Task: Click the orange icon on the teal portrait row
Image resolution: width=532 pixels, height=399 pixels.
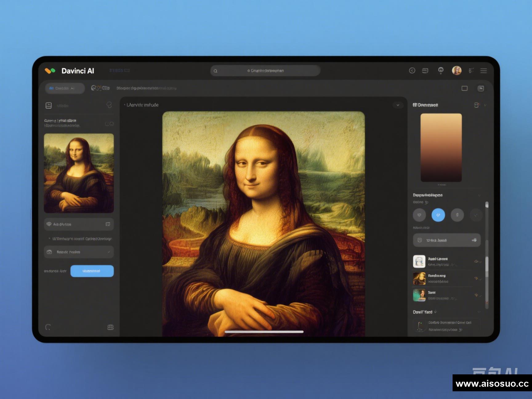Action: click(x=477, y=295)
